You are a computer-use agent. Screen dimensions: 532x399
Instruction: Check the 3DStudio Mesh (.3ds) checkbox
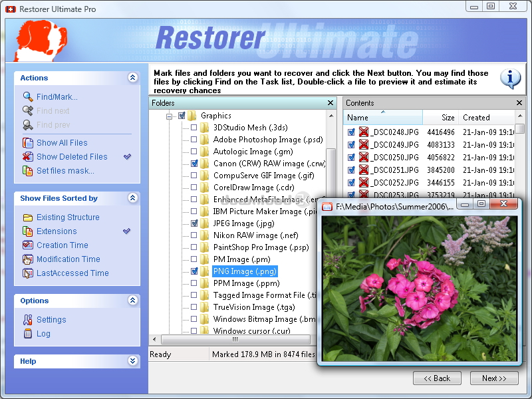pyautogui.click(x=194, y=128)
